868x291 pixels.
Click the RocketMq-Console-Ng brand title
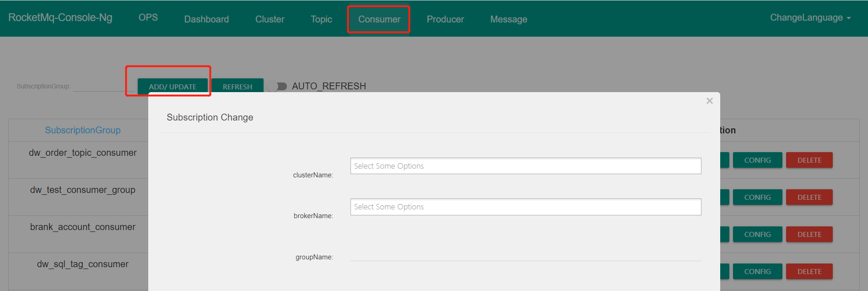[60, 17]
